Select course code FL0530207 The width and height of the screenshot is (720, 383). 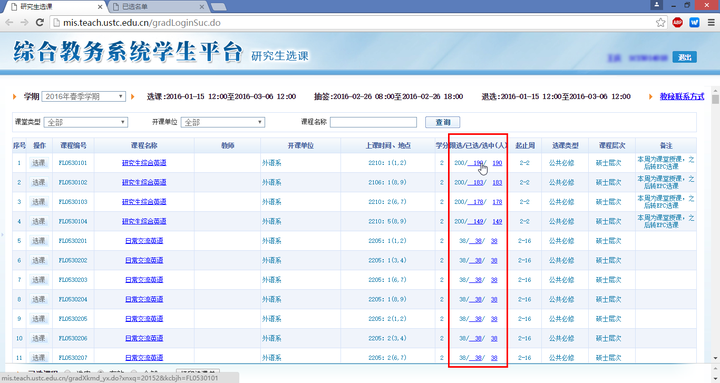[x=73, y=358]
